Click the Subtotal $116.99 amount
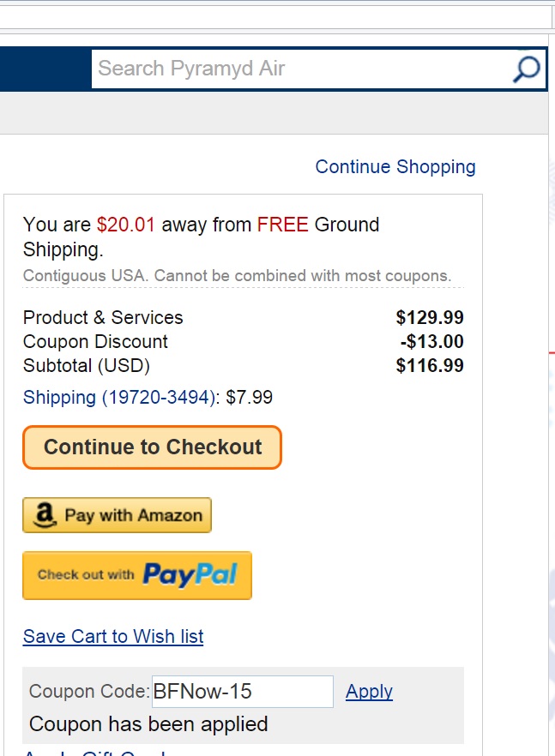This screenshot has height=756, width=555. tap(429, 365)
